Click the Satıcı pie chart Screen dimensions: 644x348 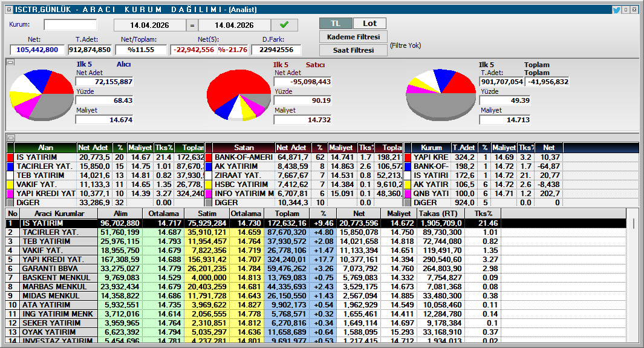point(238,96)
